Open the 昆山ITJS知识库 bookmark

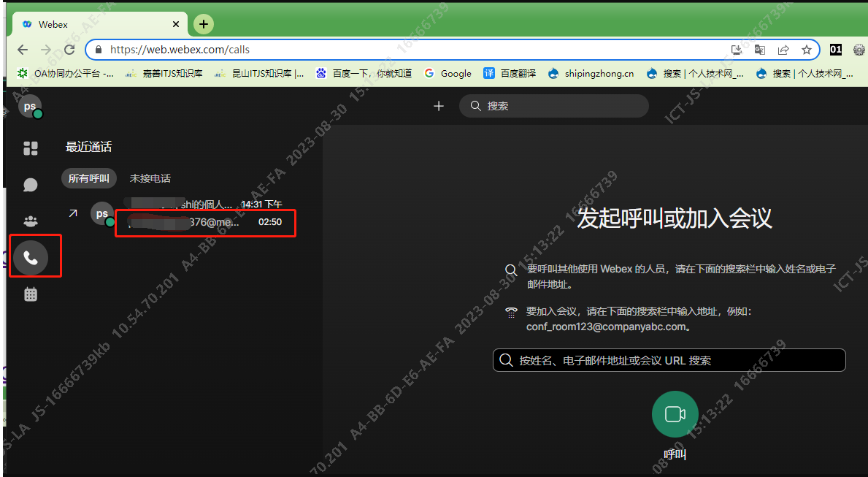[x=260, y=73]
